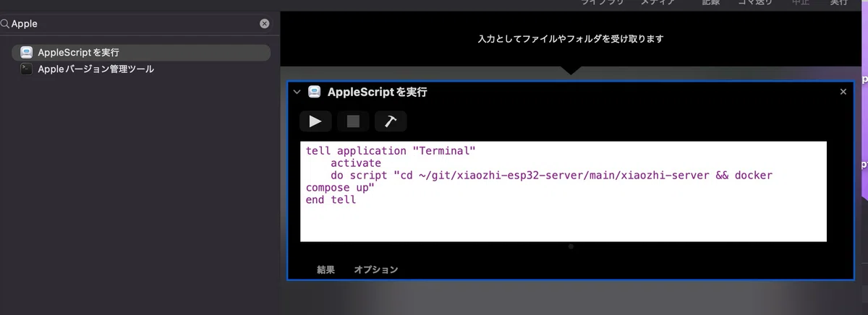Run the script with the play button
The height and width of the screenshot is (315, 868).
click(x=315, y=121)
